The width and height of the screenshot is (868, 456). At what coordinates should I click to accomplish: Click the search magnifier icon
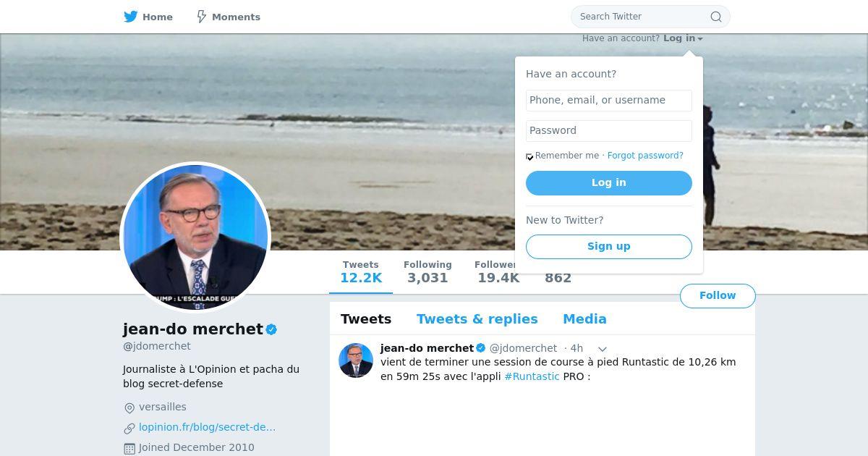715,17
